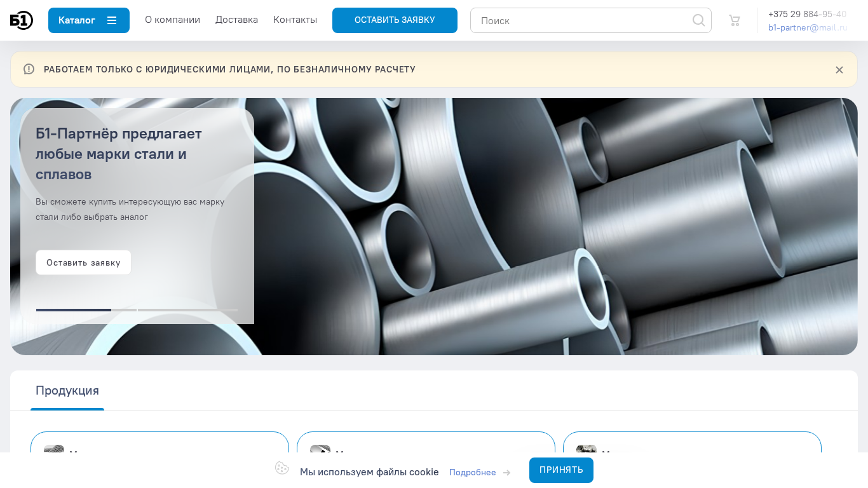
Task: Click the exclamation info icon in notice
Action: [x=29, y=69]
